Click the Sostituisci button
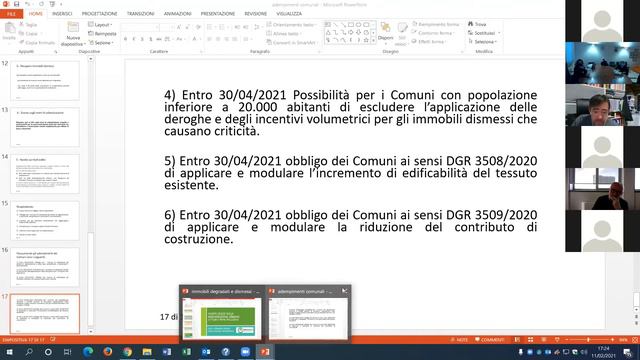This screenshot has width=640, height=360. coord(484,33)
